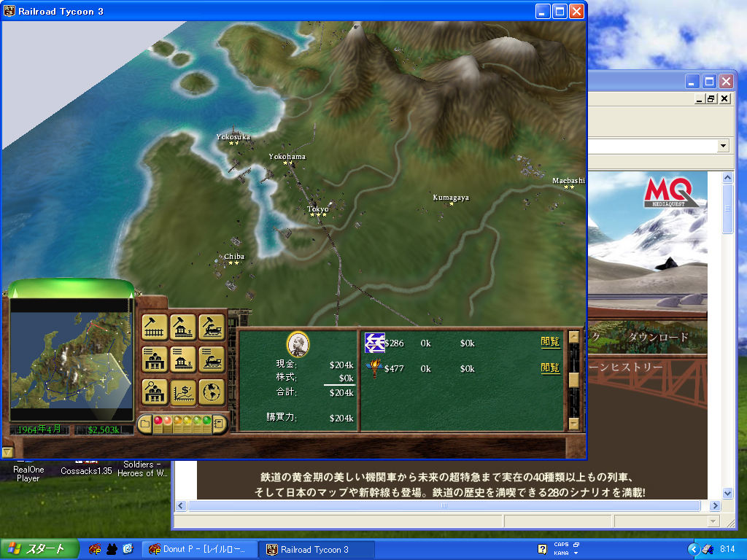The height and width of the screenshot is (560, 747).
Task: Open the browser status bar dropdown arrow
Action: click(713, 521)
